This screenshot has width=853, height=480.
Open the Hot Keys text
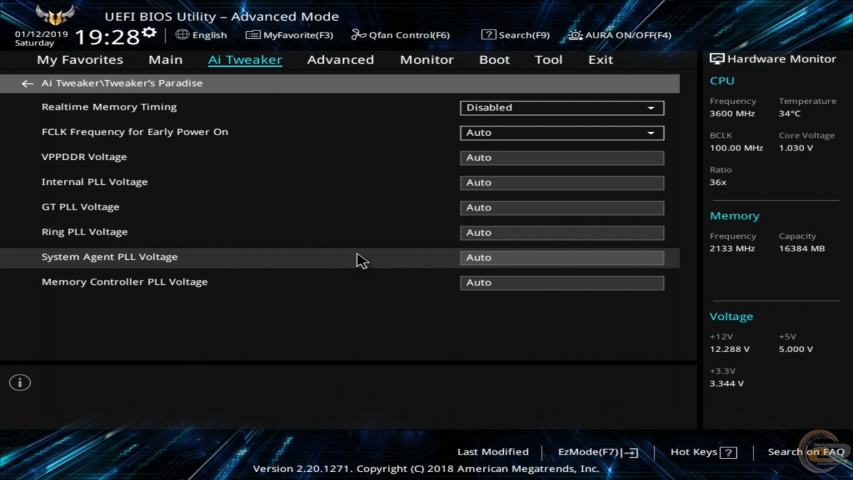pyautogui.click(x=694, y=452)
